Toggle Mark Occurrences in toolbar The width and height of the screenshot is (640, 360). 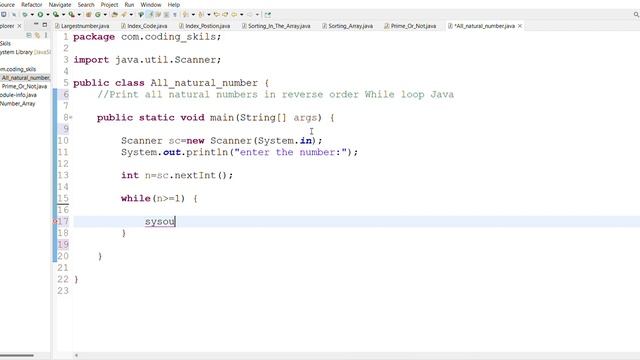(150, 15)
